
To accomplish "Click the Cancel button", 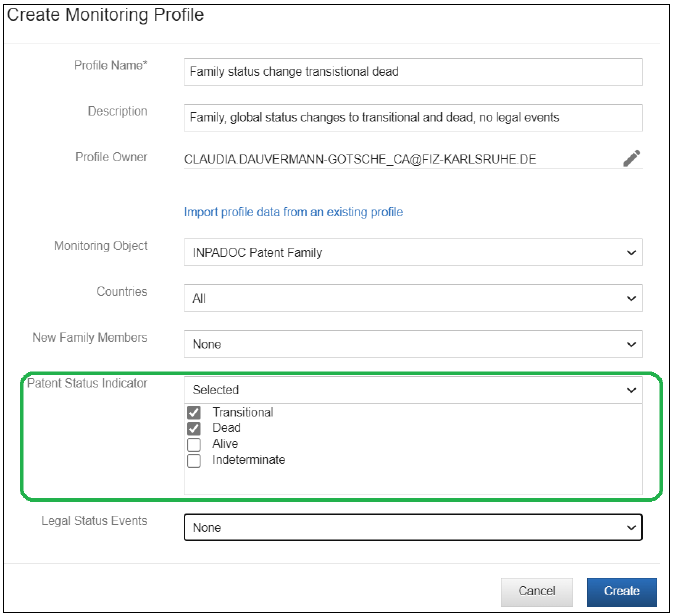I will [537, 592].
